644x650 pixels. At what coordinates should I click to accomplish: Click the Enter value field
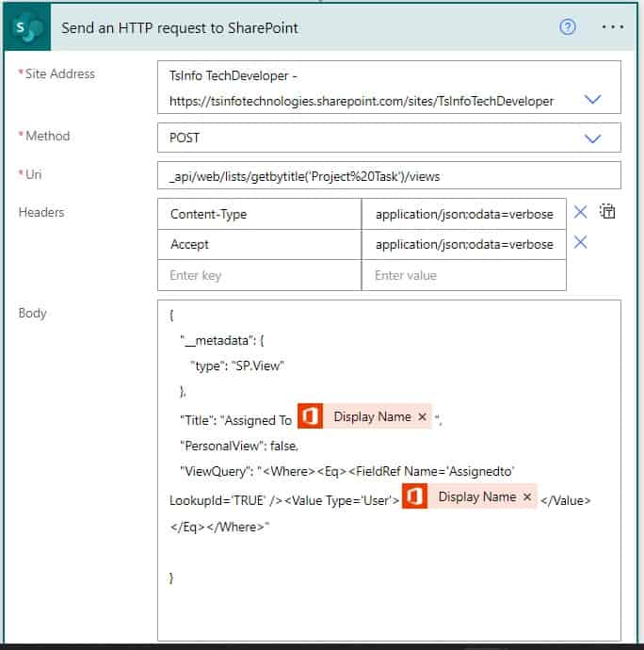click(464, 275)
